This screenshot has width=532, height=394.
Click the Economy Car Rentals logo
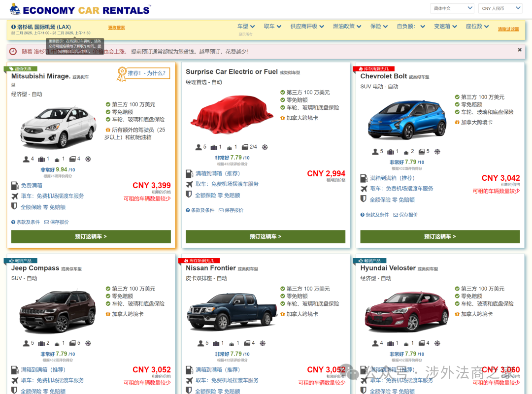click(x=80, y=9)
